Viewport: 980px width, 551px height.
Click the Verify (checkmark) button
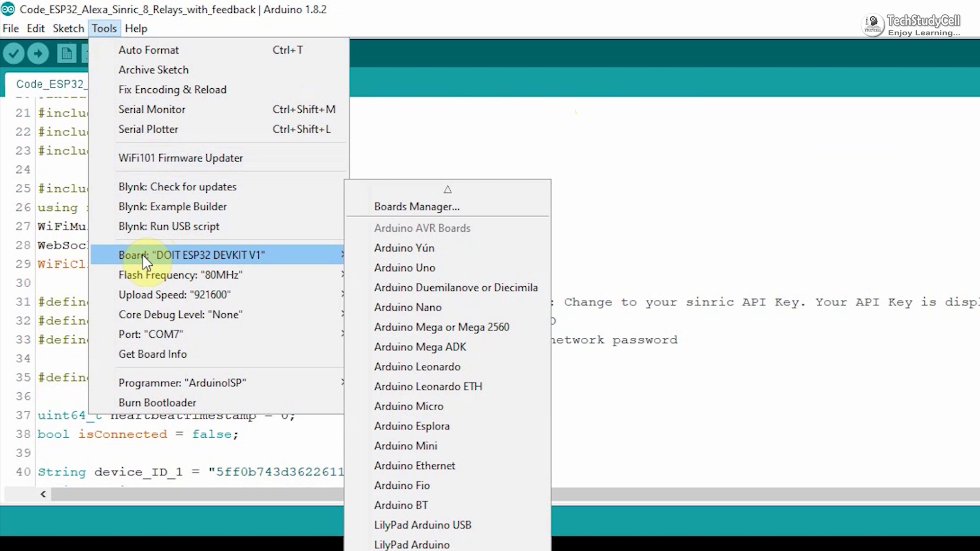(x=14, y=53)
